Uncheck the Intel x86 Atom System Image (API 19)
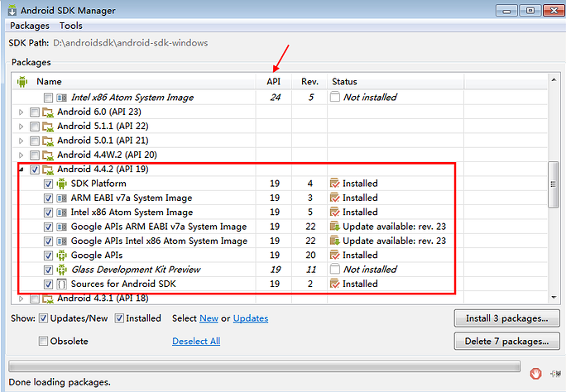Viewport: 566px width, 392px height. (x=48, y=213)
